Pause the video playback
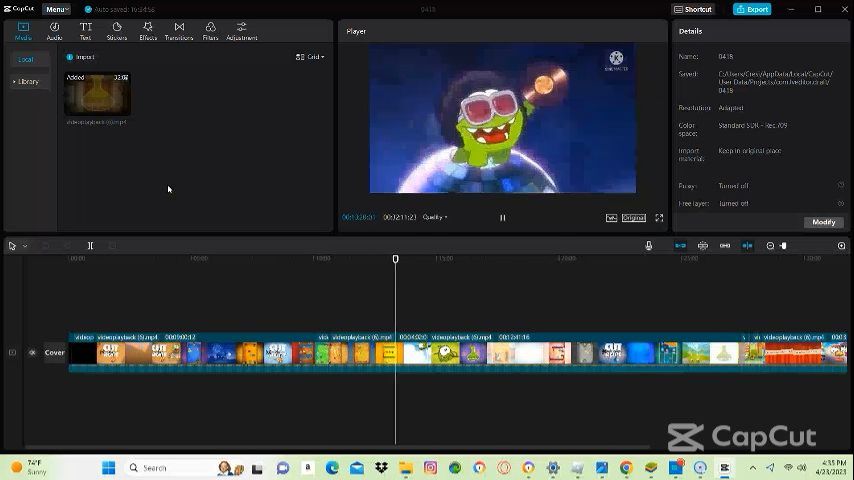 coord(503,217)
